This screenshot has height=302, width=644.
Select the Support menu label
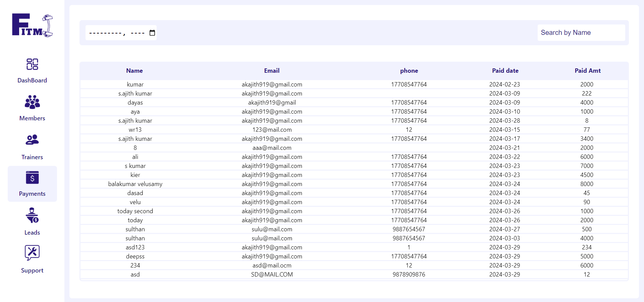click(32, 270)
